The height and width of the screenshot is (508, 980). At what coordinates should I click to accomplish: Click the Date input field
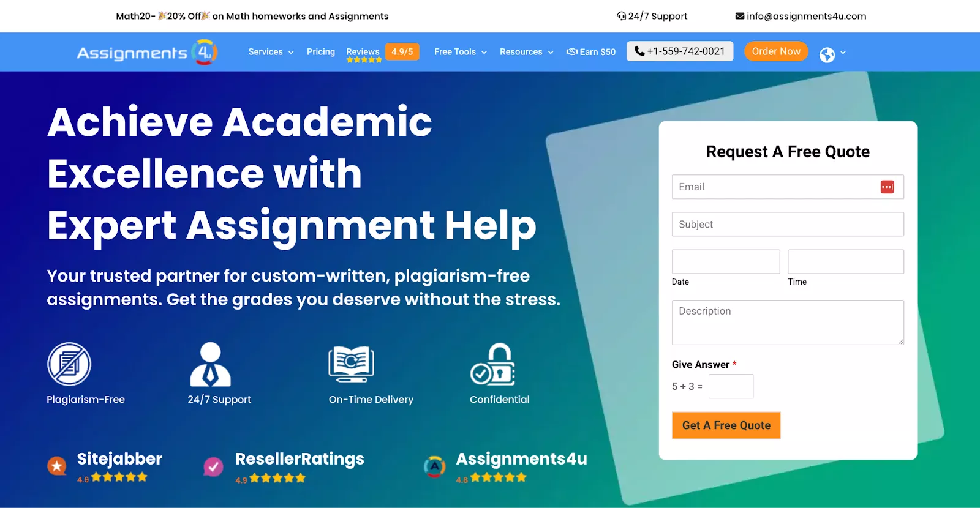point(726,261)
